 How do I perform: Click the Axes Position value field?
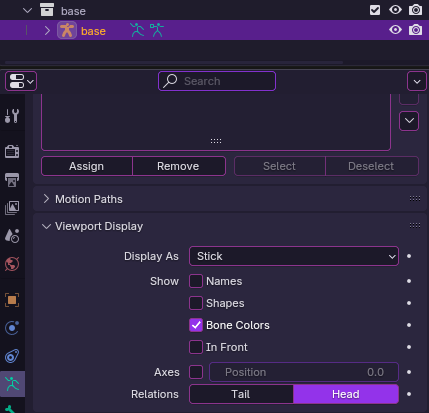[304, 372]
